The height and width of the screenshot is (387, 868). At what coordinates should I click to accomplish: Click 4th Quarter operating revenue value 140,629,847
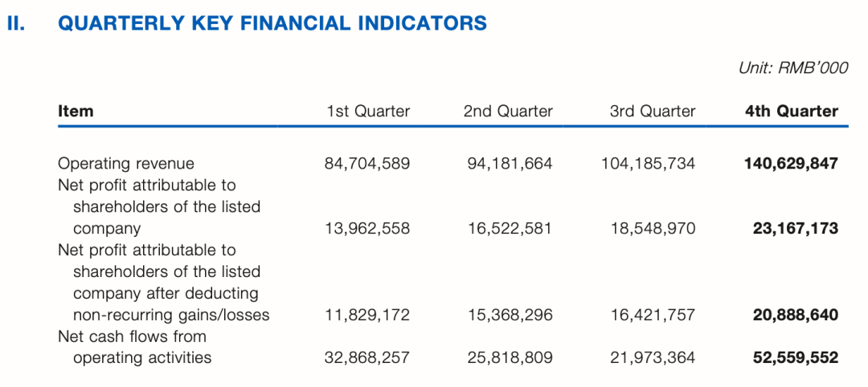coord(791,164)
